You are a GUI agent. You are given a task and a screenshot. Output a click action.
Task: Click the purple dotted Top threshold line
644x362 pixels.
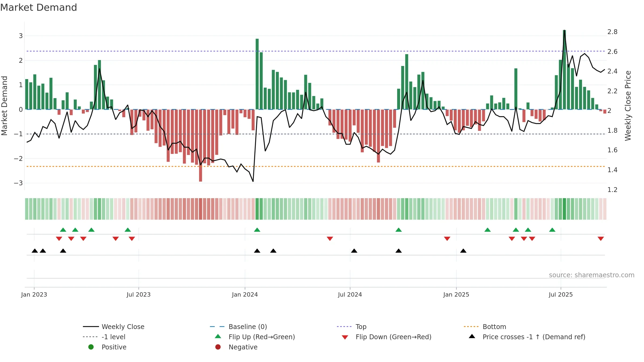[x=316, y=51]
